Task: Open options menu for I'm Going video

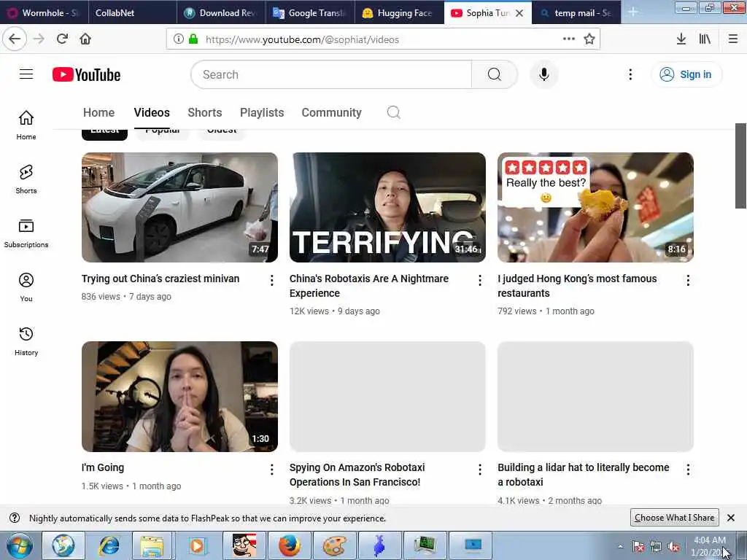Action: [271, 470]
